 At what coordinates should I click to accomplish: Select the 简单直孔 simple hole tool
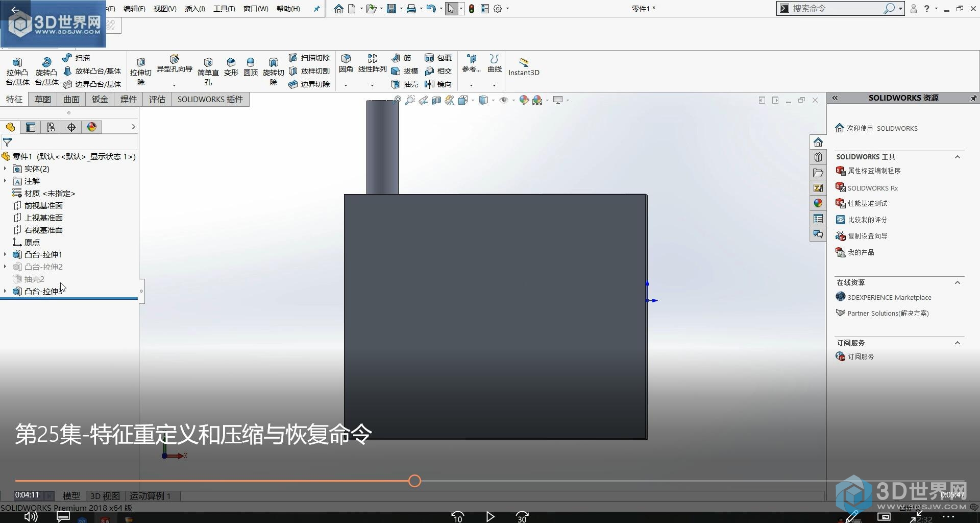click(208, 72)
